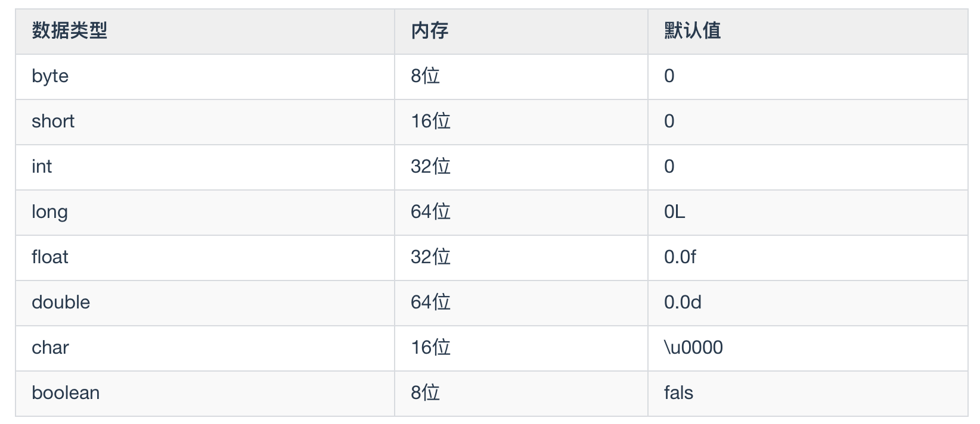Screen dimensions: 980x424
Task: Click the 数据类型 column header
Action: 70,31
